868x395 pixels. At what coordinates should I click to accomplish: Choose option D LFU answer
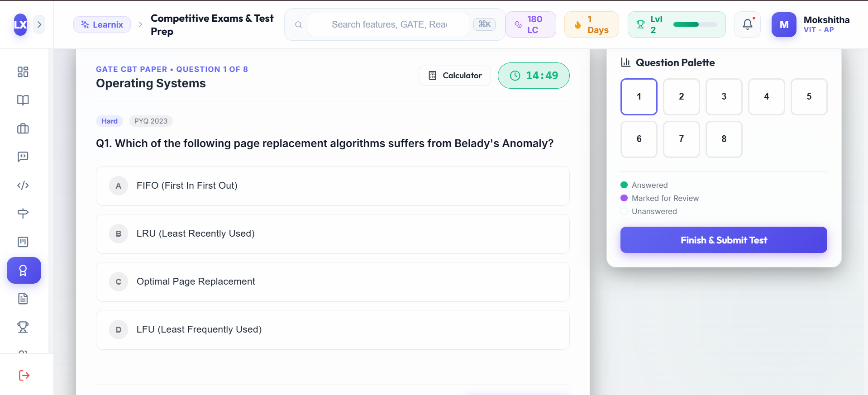[x=333, y=330]
